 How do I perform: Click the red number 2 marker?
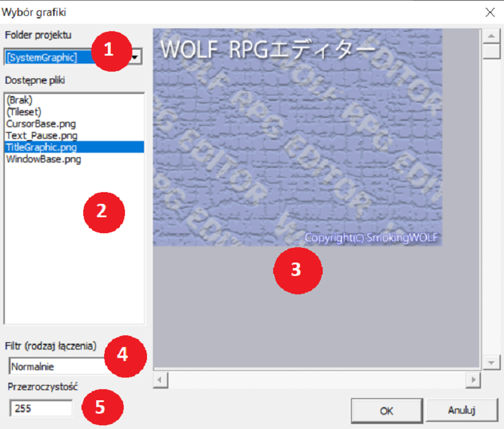[103, 212]
